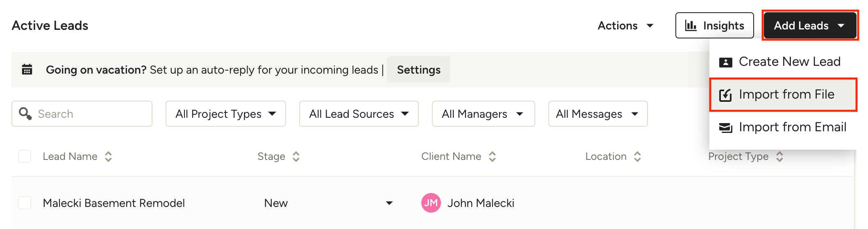Toggle the select-all leads checkbox
868x229 pixels.
click(x=25, y=156)
